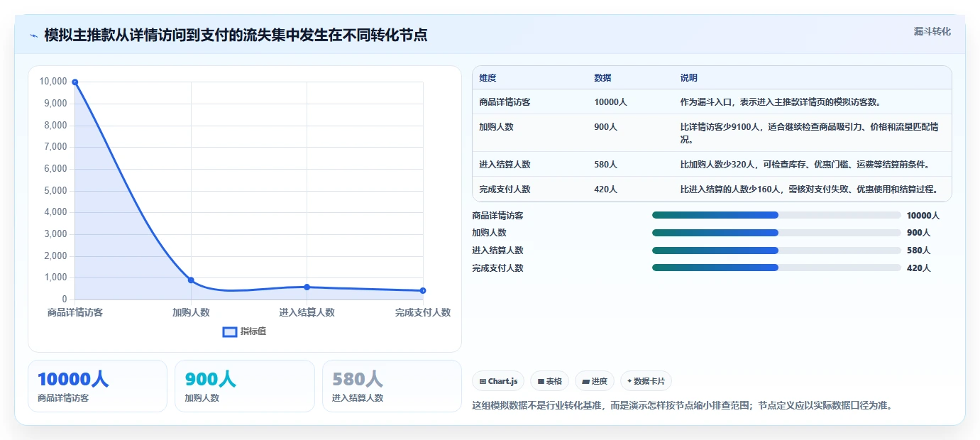The width and height of the screenshot is (980, 440).
Task: Click the 指标值 legend label
Action: [253, 331]
